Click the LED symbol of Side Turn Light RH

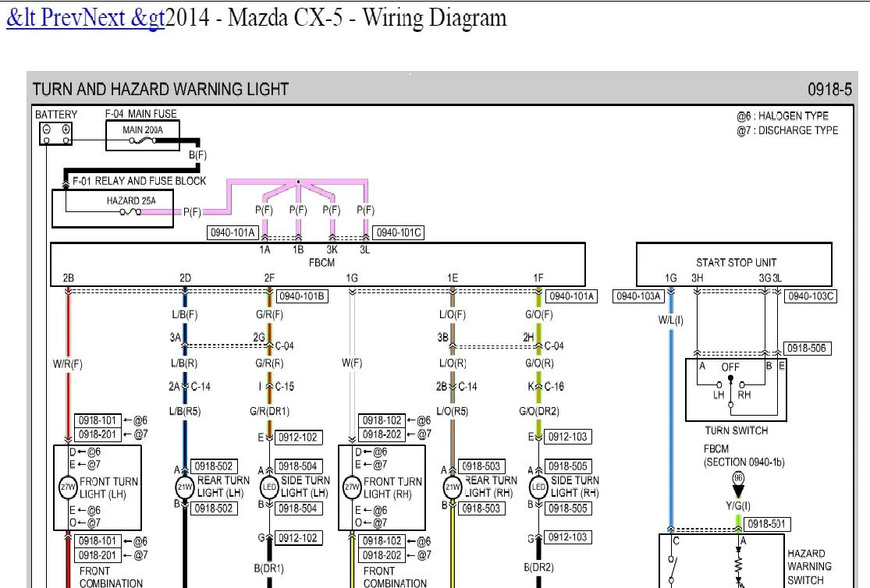coord(538,487)
